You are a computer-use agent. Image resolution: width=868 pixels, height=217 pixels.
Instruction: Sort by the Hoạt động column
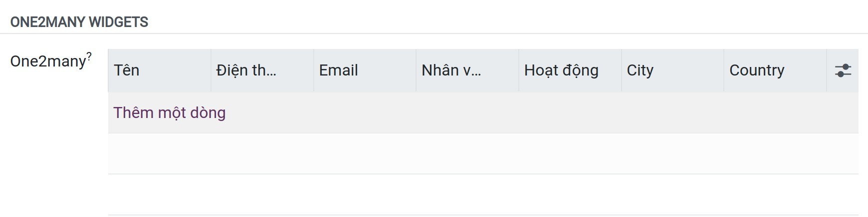(570, 70)
